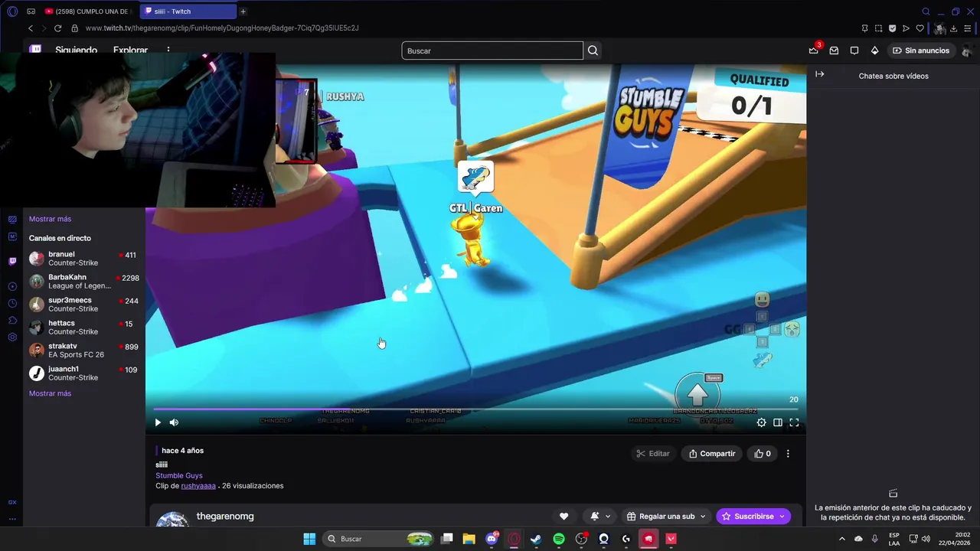This screenshot has width=980, height=551.
Task: Open juaanch1 channel row
Action: (x=84, y=373)
